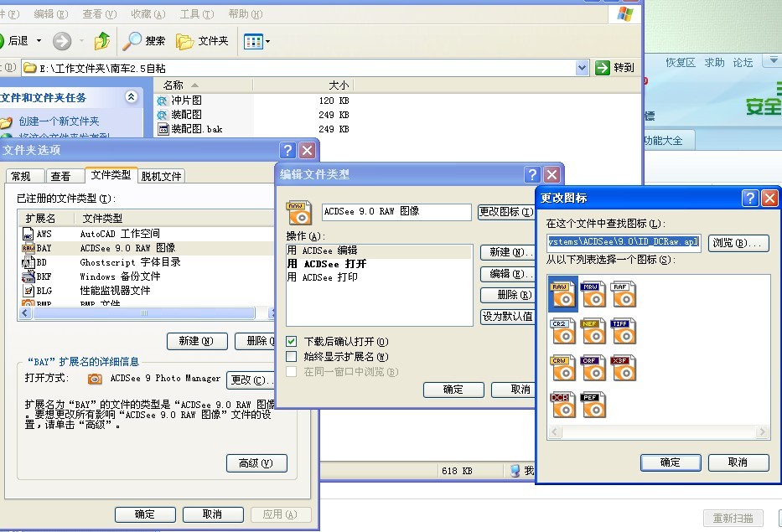
Task: Cancel the Change Icon dialog
Action: coord(738,462)
